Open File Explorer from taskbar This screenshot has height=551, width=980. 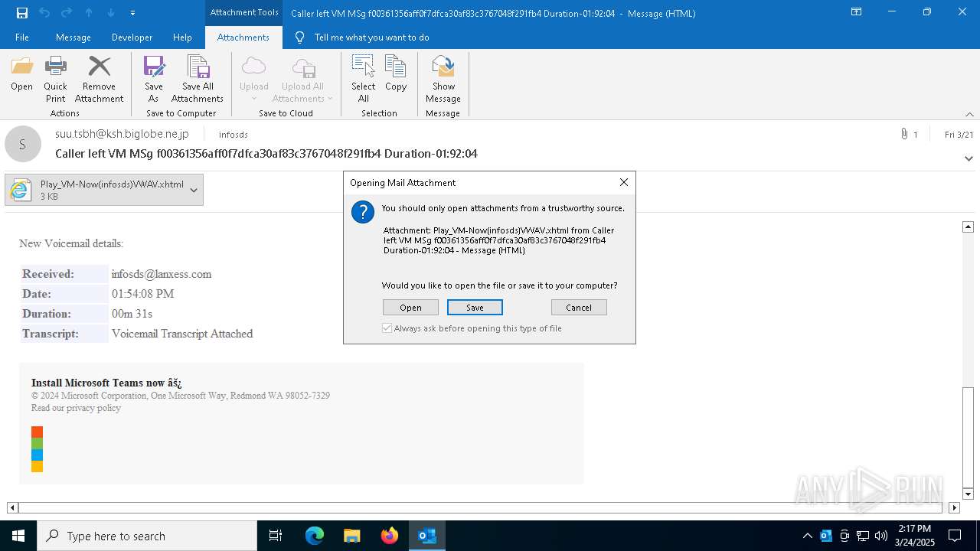tap(351, 536)
